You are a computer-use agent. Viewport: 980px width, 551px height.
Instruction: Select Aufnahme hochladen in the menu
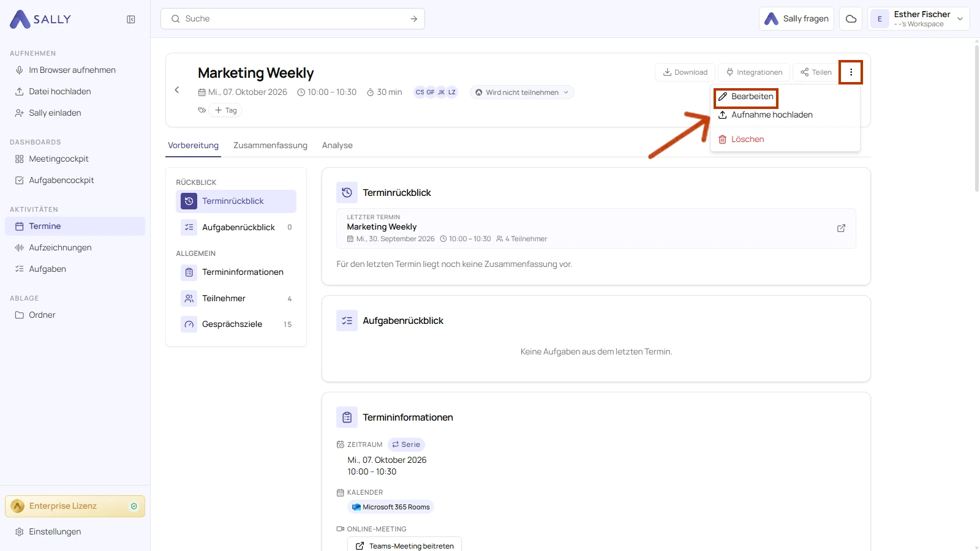coord(766,115)
